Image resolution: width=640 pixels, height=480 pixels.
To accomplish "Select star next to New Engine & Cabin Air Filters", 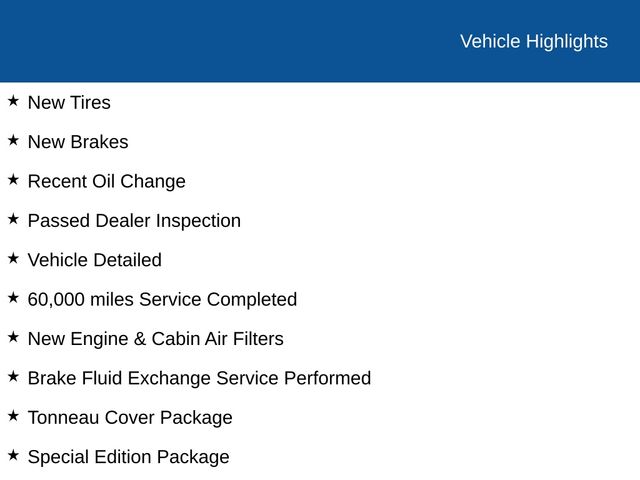I will tap(13, 337).
